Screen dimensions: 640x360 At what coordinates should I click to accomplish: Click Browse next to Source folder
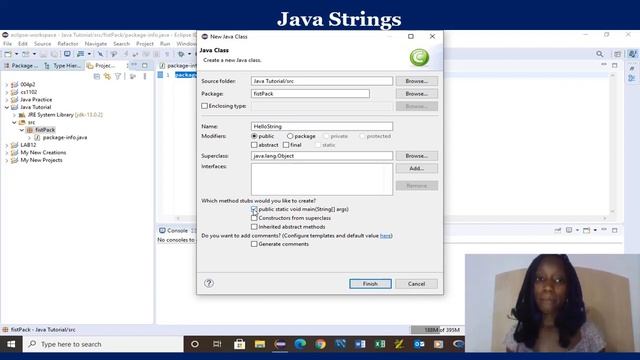pyautogui.click(x=416, y=81)
